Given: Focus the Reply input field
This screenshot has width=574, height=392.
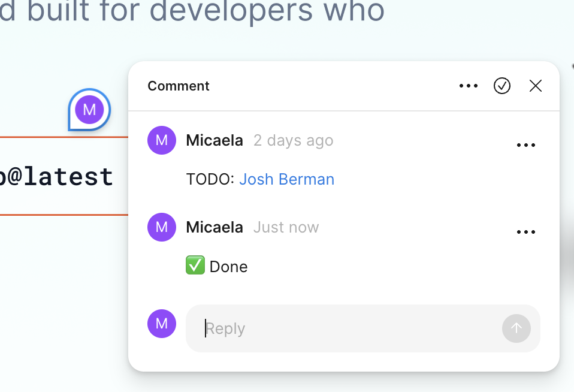Looking at the screenshot, I should coord(348,328).
